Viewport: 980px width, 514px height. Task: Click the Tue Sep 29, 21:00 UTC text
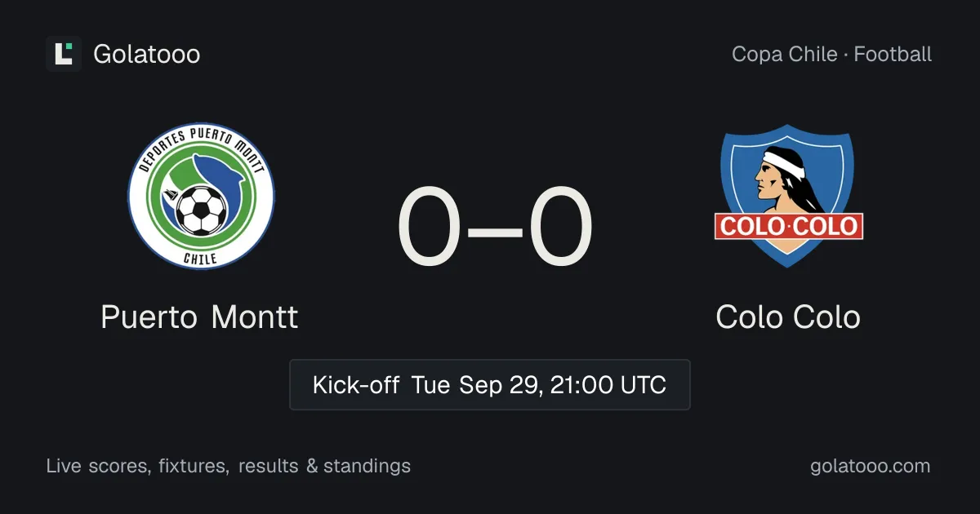539,384
